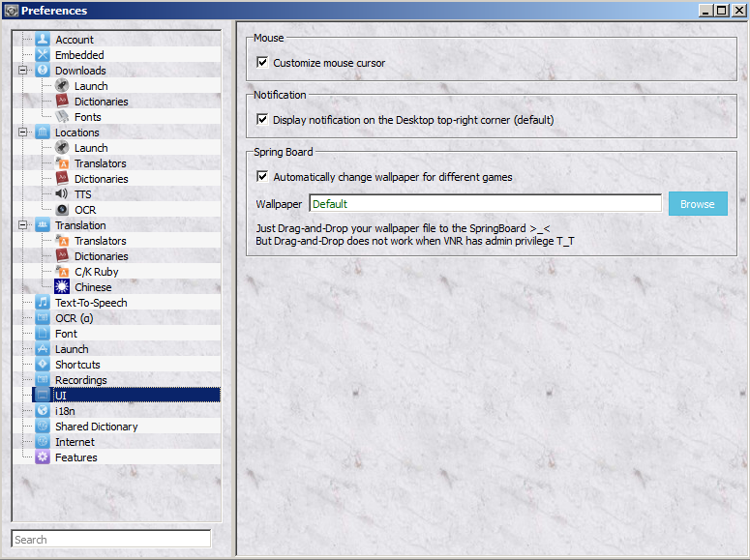The height and width of the screenshot is (560, 750).
Task: Open the Internet label
Action: (x=75, y=442)
